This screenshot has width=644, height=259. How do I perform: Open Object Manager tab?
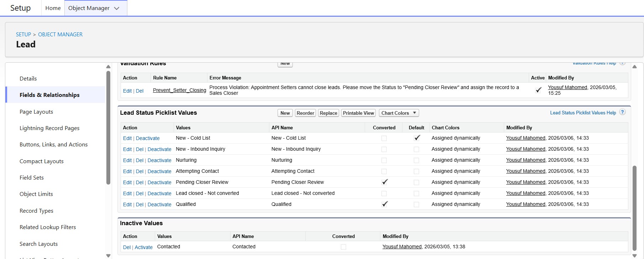tap(89, 8)
